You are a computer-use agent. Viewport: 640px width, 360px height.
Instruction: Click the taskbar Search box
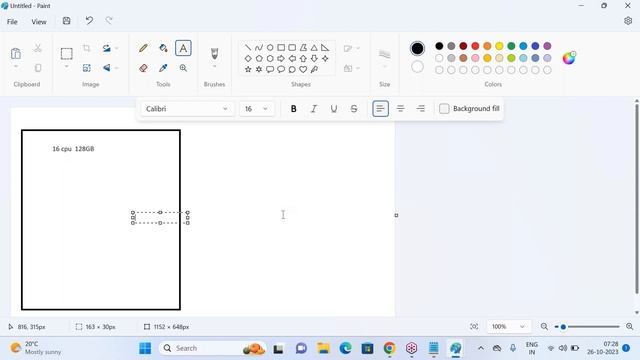[212, 348]
